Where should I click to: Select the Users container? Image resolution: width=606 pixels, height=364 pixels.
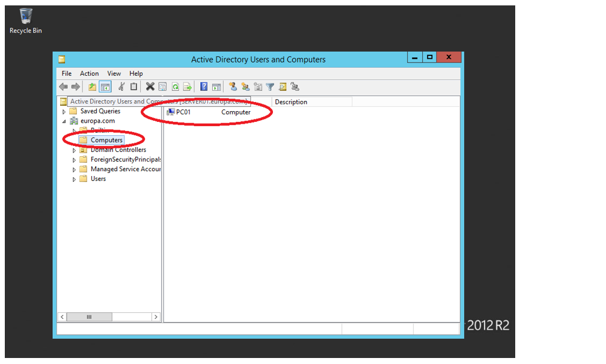click(98, 179)
